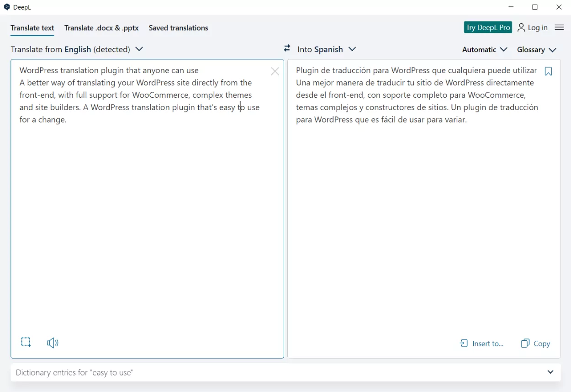Click the words "for a change."
The image size is (571, 392).
point(43,120)
